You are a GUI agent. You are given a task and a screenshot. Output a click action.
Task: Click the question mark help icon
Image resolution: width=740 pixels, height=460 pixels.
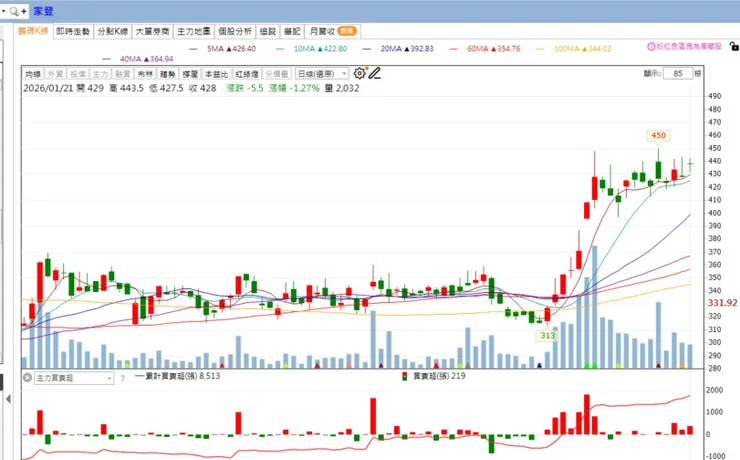[x=123, y=378]
